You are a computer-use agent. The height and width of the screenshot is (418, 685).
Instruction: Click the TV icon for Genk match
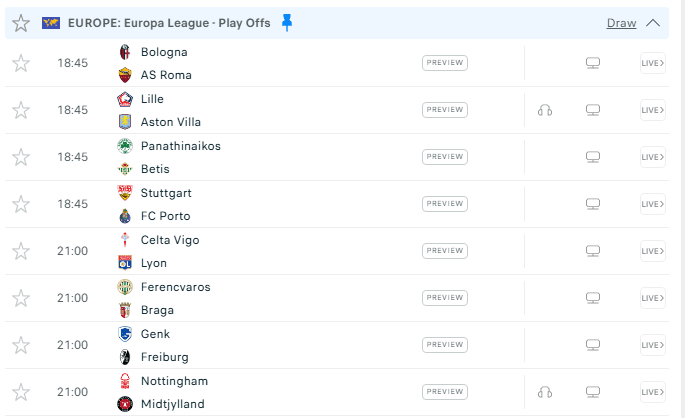click(593, 345)
